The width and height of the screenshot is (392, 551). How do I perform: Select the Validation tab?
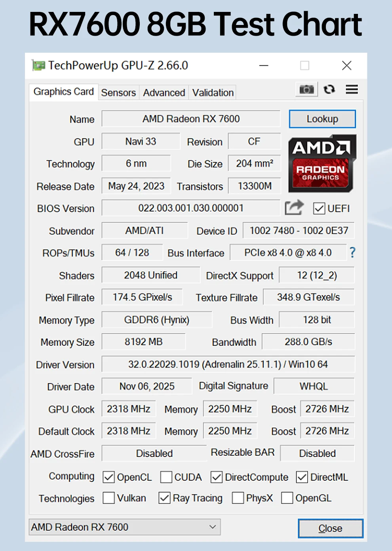tap(213, 93)
